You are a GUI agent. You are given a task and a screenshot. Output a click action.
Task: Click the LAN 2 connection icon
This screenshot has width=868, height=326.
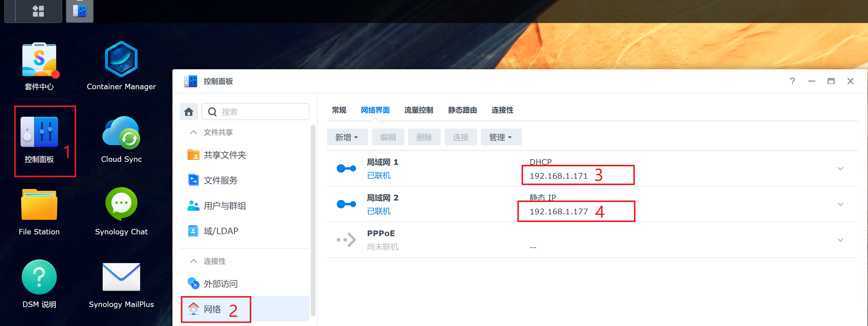click(x=346, y=204)
